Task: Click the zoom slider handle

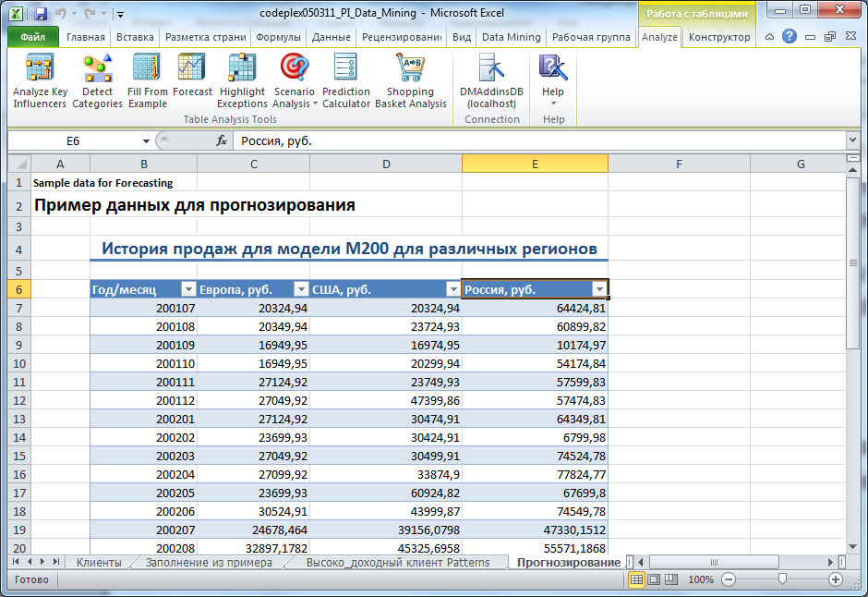Action: (x=782, y=579)
